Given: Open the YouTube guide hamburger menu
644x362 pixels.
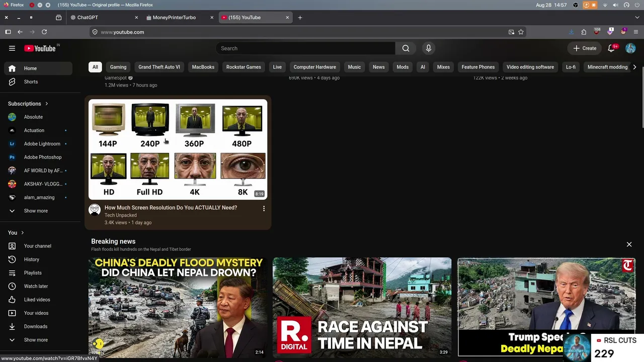Looking at the screenshot, I should pyautogui.click(x=12, y=48).
